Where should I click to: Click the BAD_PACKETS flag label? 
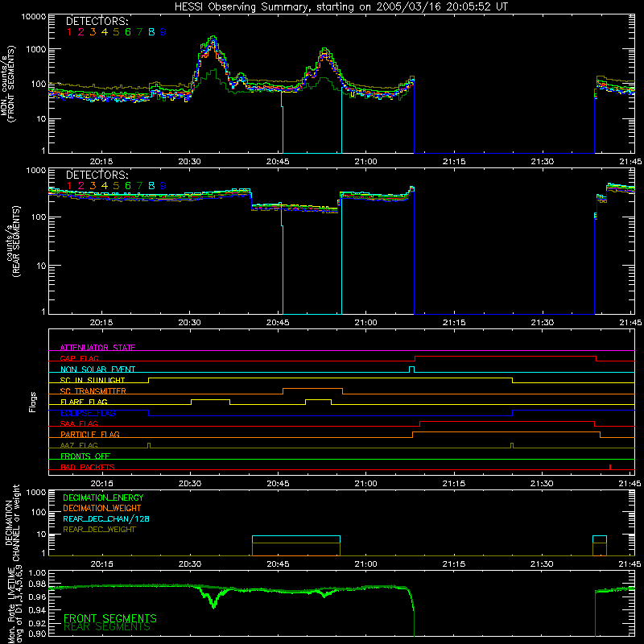pos(88,467)
